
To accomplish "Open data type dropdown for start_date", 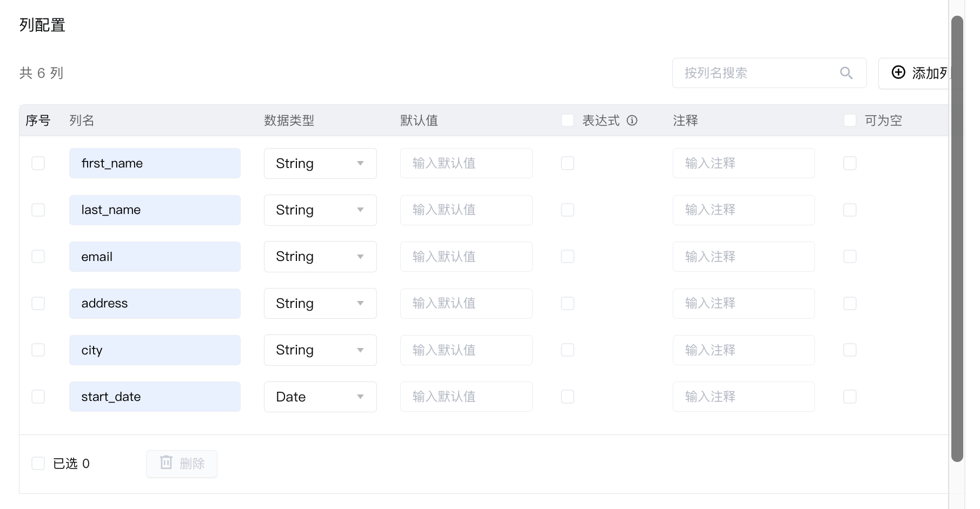I will pos(320,397).
